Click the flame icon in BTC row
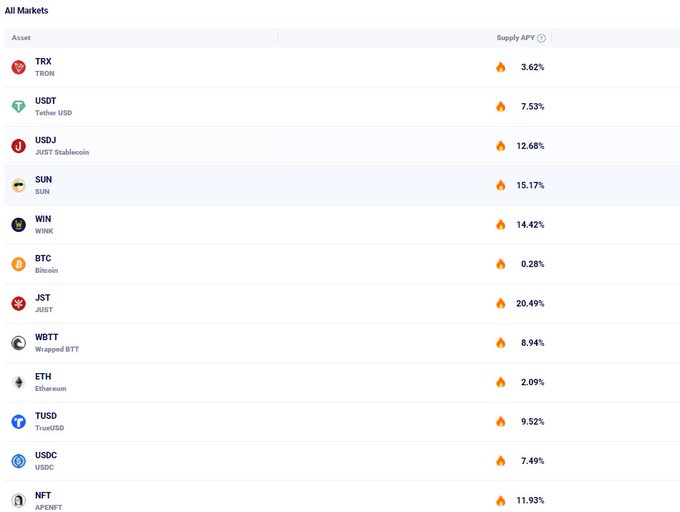The width and height of the screenshot is (680, 512). 500,264
